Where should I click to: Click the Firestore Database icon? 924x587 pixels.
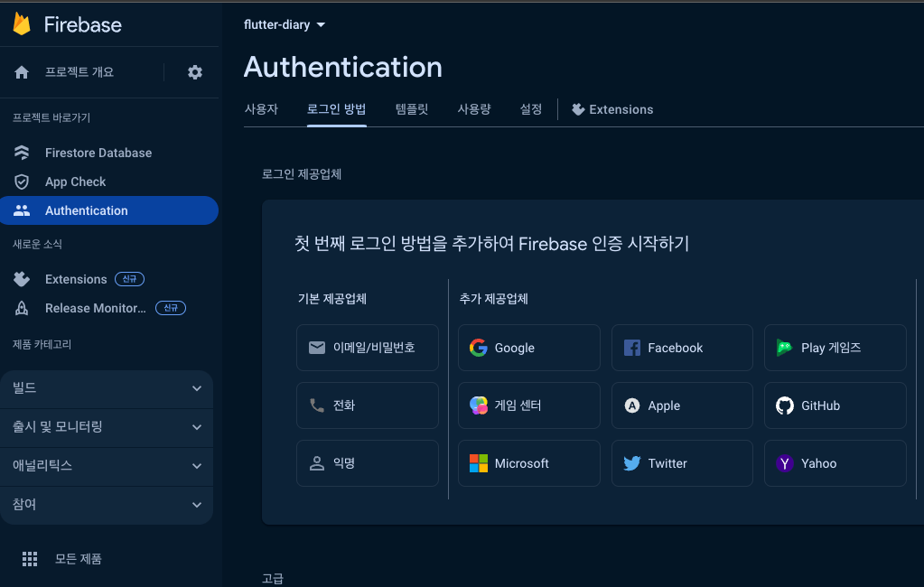coord(22,153)
